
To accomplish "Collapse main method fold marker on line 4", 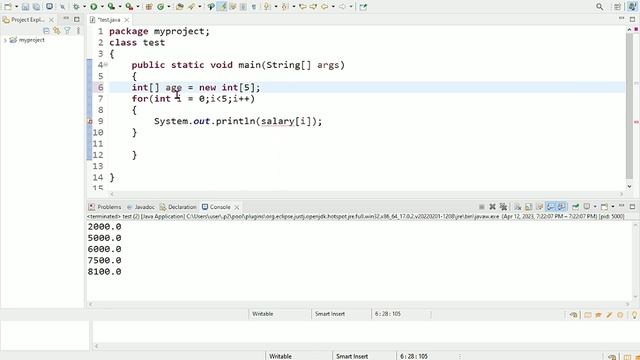I will coord(106,64).
